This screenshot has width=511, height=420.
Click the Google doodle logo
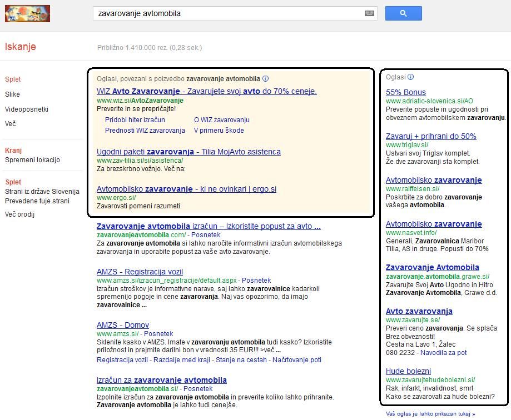(27, 13)
